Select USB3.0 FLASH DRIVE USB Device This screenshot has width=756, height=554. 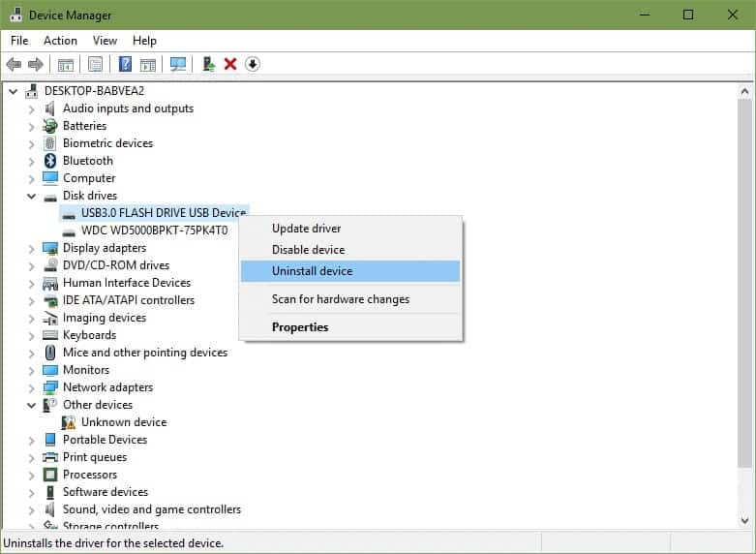coord(164,213)
